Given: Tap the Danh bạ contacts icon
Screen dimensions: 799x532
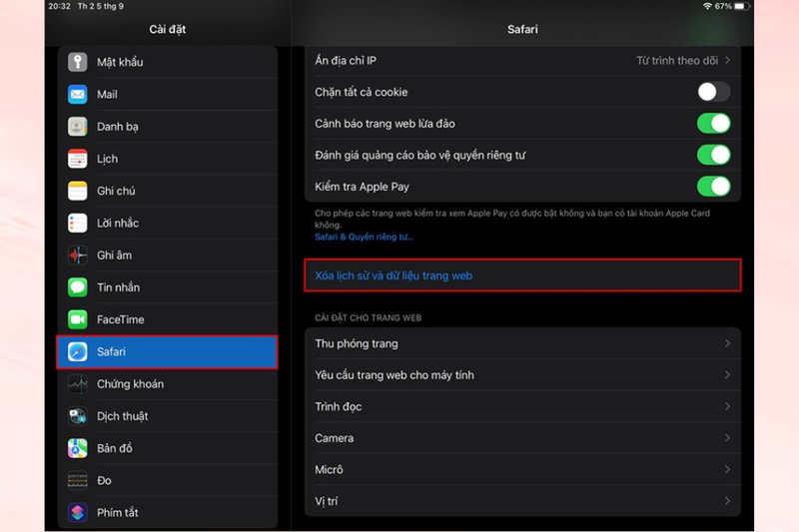Looking at the screenshot, I should 78,126.
